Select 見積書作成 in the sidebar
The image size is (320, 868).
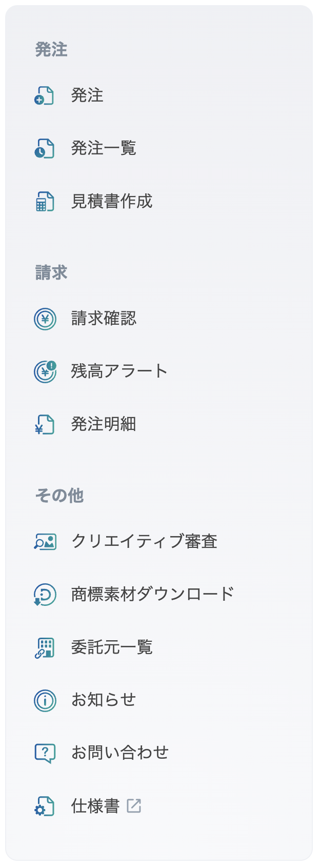[111, 202]
